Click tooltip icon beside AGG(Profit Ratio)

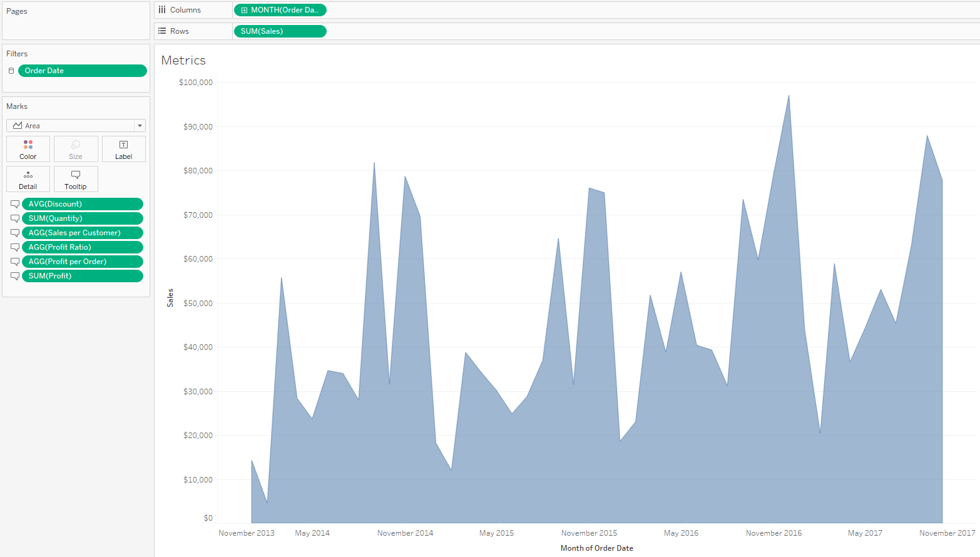(15, 247)
